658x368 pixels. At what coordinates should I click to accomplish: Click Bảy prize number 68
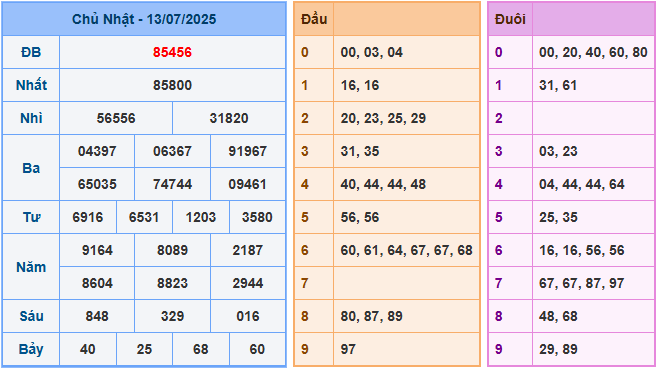pyautogui.click(x=201, y=349)
